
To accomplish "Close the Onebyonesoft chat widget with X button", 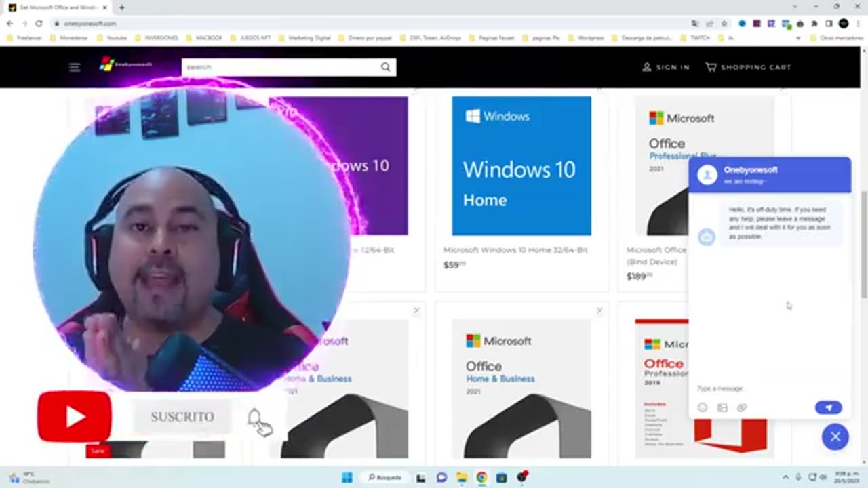I will tap(835, 437).
